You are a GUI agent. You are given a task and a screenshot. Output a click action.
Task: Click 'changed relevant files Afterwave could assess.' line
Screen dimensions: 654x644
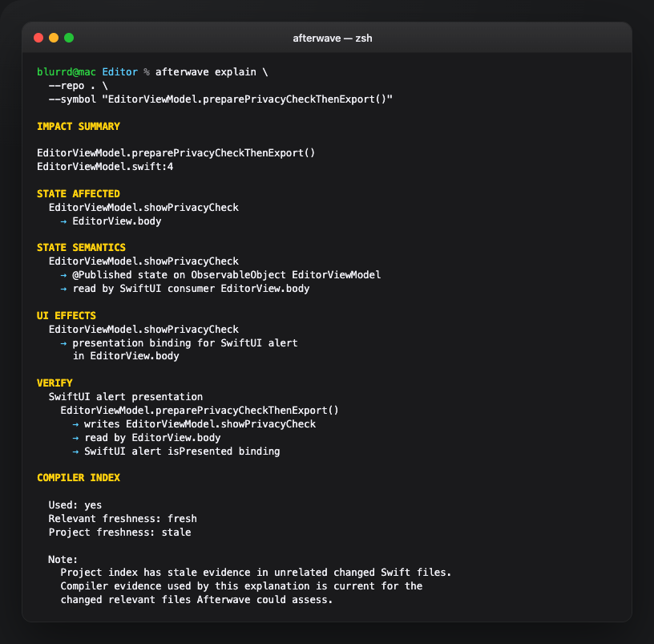pos(196,600)
